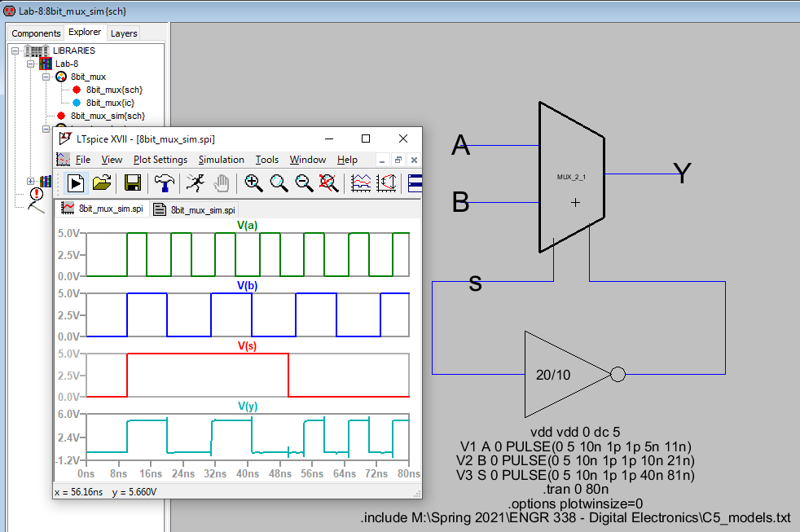Click the V1 A 0 PULSE spice text line
The width and height of the screenshot is (800, 532).
pos(575,446)
